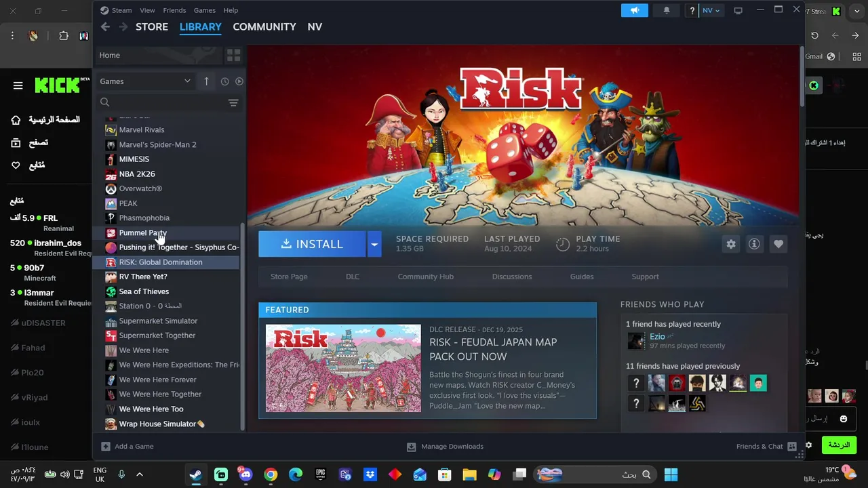Screen dimensions: 868x488
Task: Open Epic Games Launcher from taskbar
Action: [x=320, y=474]
